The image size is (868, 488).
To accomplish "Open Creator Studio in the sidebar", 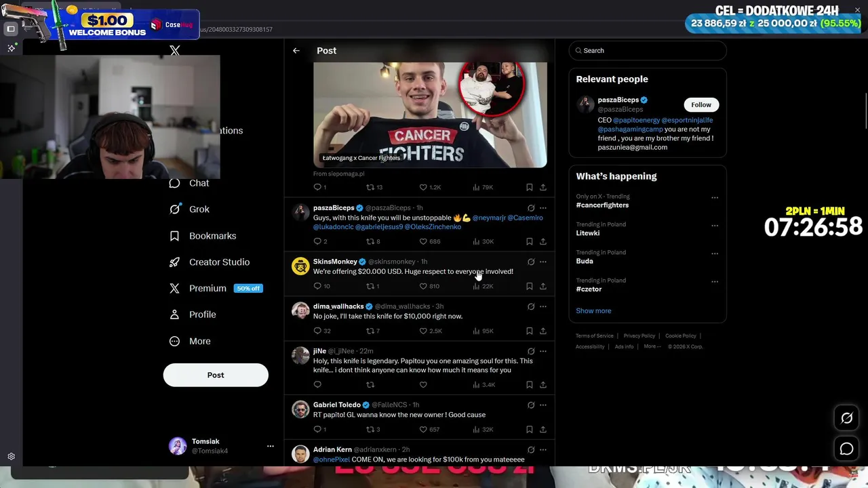I will [210, 262].
